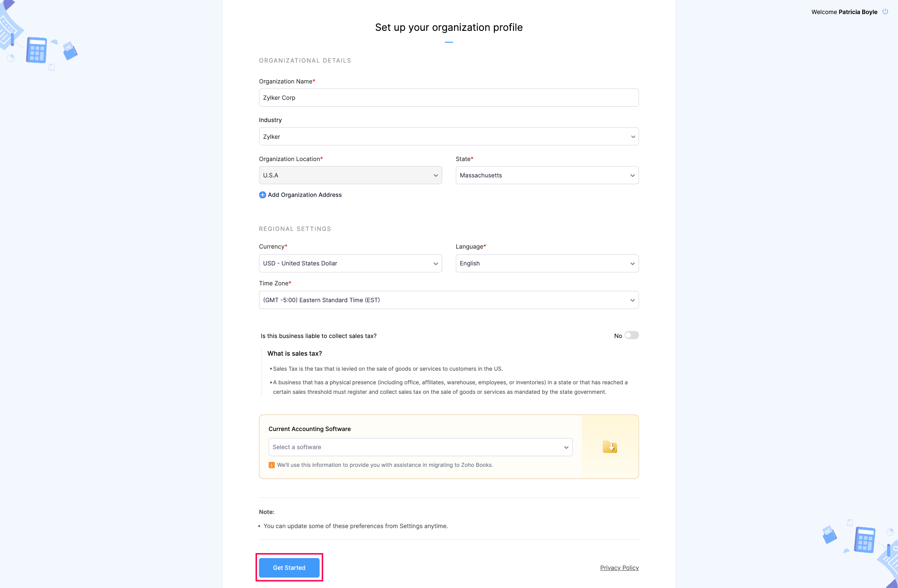898x588 pixels.
Task: Select the U.S.A location menu option
Action: pyautogui.click(x=350, y=175)
